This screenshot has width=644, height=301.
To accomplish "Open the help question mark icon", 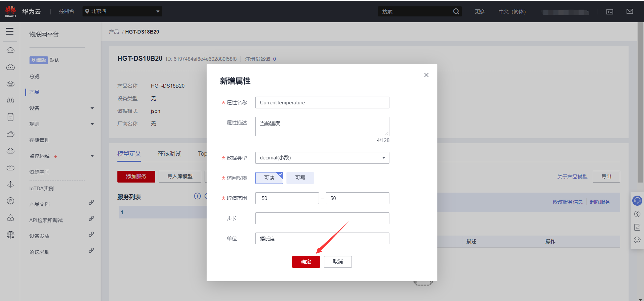I will click(x=637, y=214).
